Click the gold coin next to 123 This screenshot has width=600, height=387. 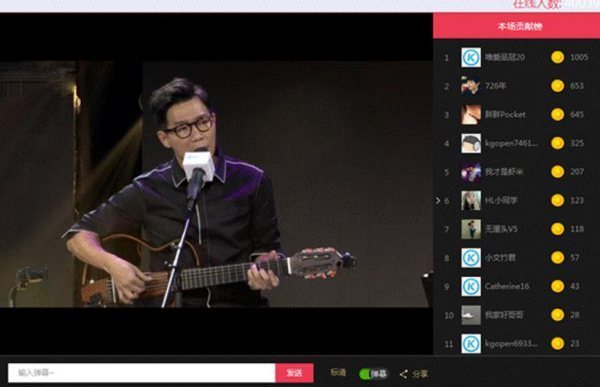pyautogui.click(x=558, y=200)
